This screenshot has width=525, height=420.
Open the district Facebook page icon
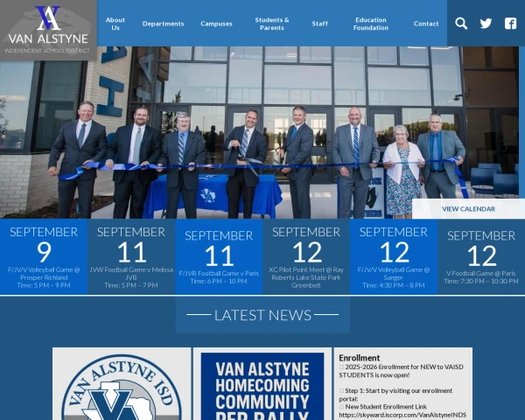pyautogui.click(x=510, y=24)
